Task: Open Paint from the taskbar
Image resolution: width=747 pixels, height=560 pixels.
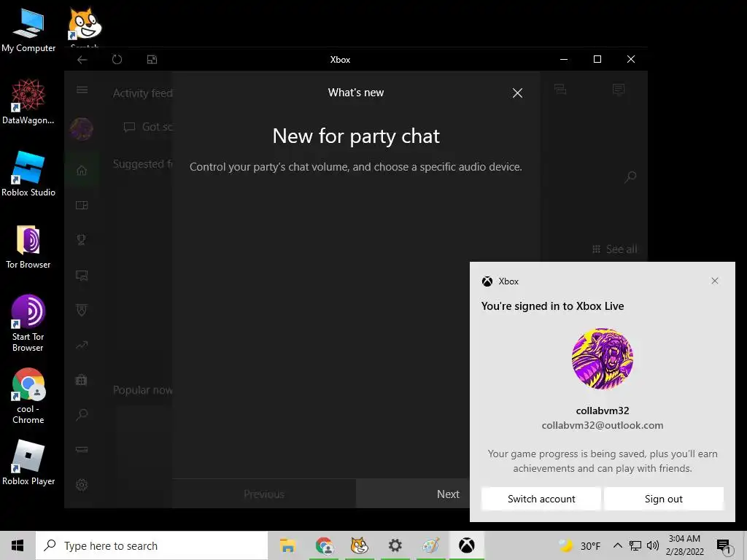Action: click(x=430, y=545)
